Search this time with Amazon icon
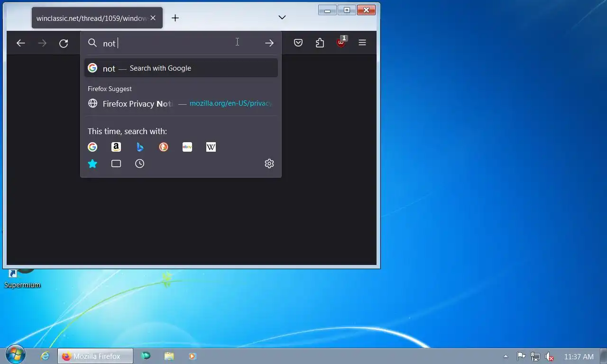The width and height of the screenshot is (607, 364). click(116, 147)
